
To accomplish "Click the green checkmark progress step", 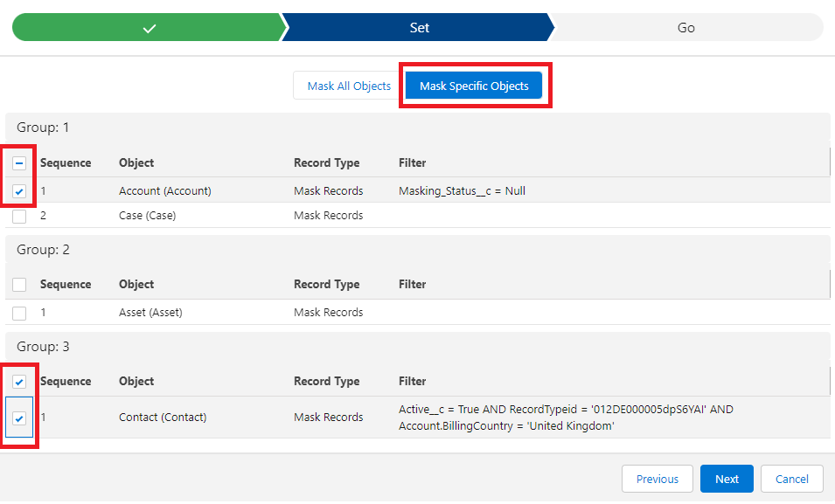I will coord(149,27).
